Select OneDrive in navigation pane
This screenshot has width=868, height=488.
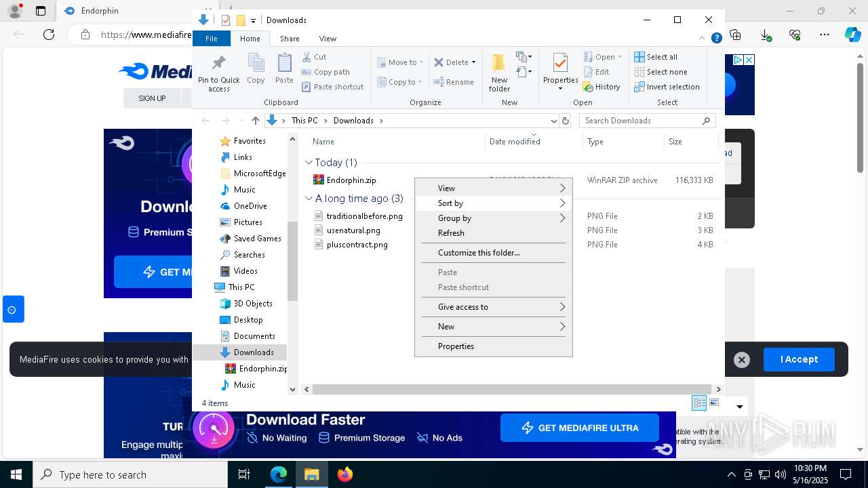(x=250, y=206)
